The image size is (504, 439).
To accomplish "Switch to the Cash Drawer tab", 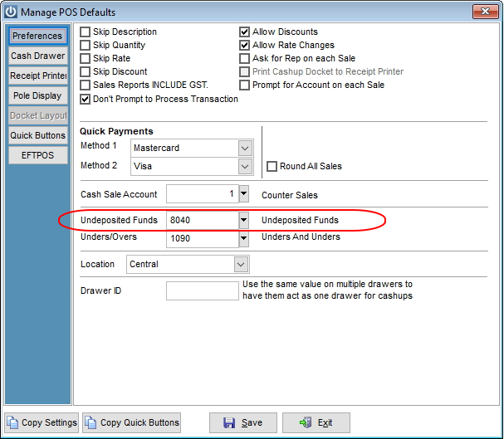I will point(37,56).
